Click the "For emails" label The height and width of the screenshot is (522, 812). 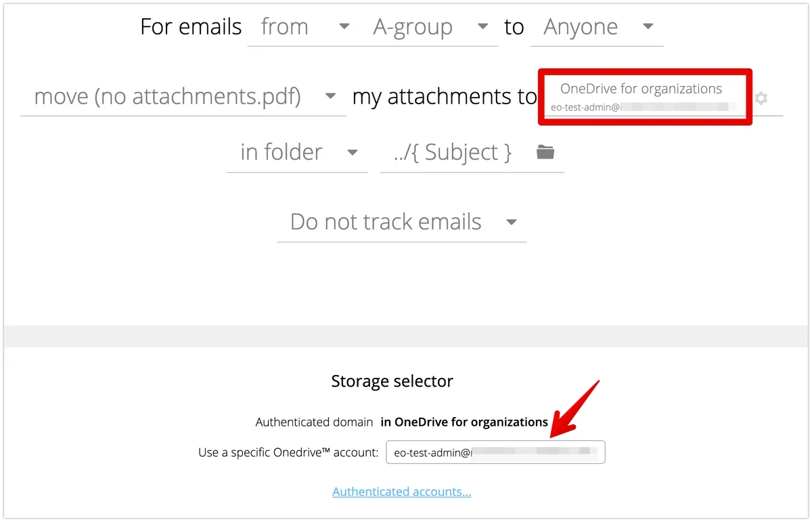[x=191, y=27]
